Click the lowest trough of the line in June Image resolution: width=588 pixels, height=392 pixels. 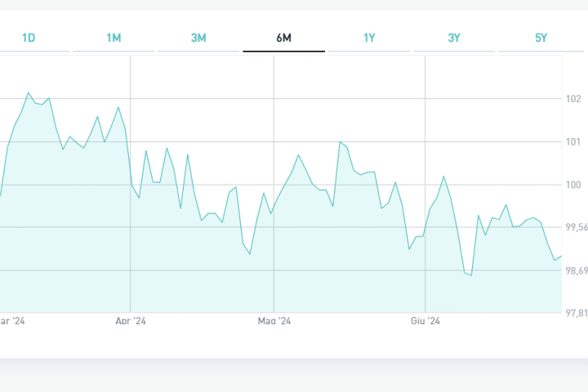tap(471, 275)
